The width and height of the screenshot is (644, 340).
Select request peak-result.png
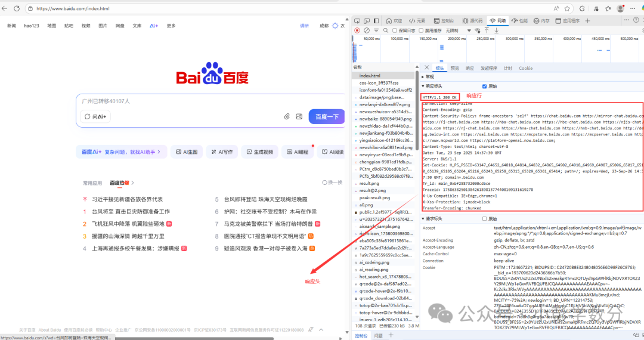click(x=384, y=197)
